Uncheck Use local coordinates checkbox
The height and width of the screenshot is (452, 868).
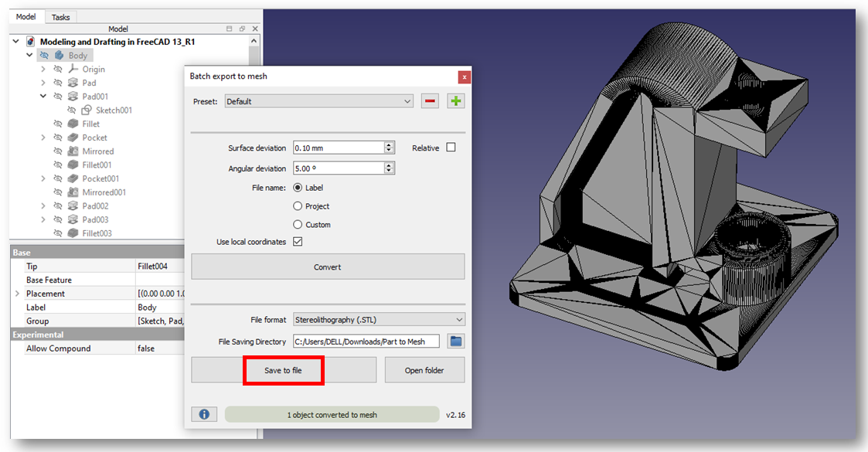pyautogui.click(x=298, y=242)
